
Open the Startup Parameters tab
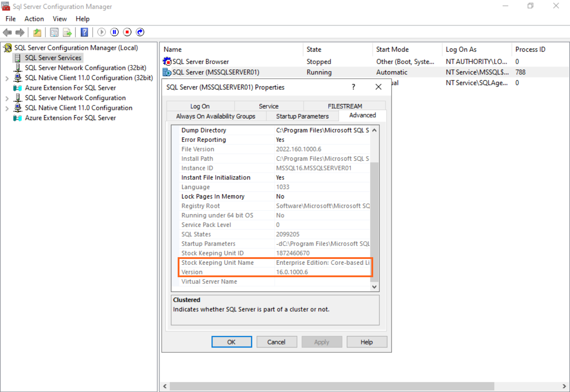coord(302,116)
